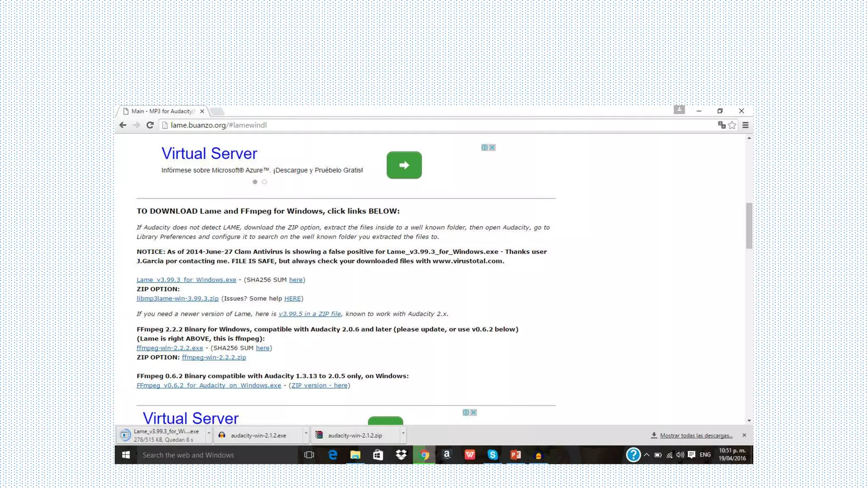Download libmp3lame-win-3.99.3.zip
This screenshot has height=488, width=868.
(x=177, y=298)
